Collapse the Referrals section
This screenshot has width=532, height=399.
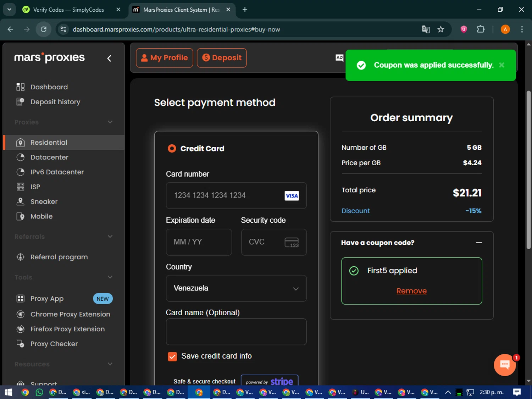(x=110, y=237)
